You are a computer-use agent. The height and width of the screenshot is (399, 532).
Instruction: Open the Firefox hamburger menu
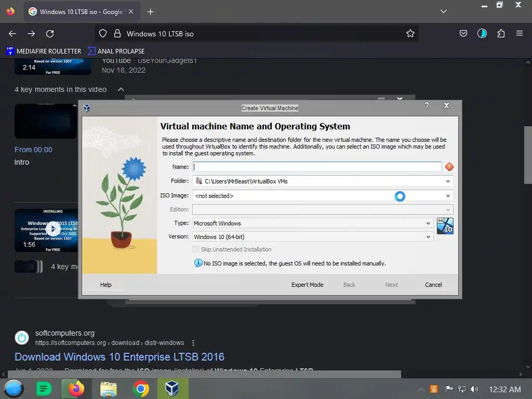(519, 33)
